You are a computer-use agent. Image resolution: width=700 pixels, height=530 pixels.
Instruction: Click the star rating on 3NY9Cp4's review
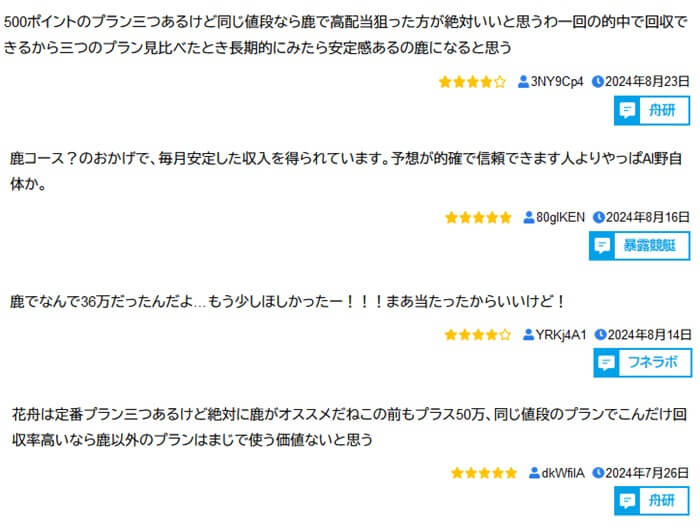click(472, 82)
